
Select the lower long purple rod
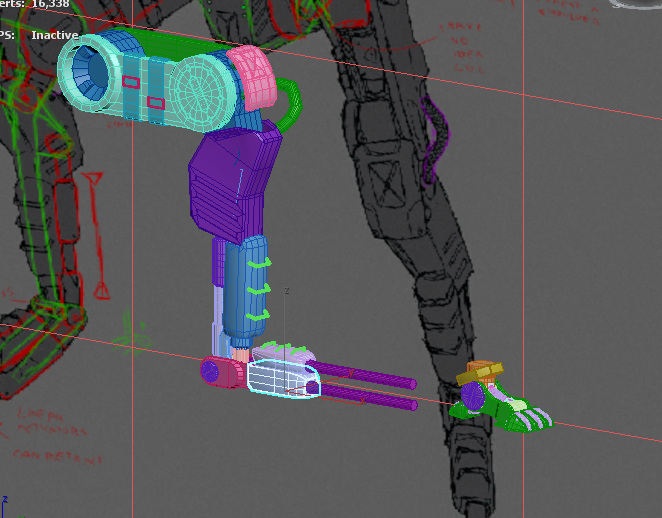[370, 398]
